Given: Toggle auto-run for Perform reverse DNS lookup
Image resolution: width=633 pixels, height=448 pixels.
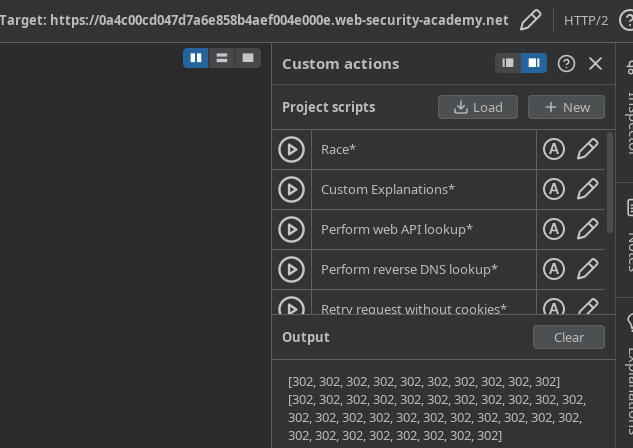Looking at the screenshot, I should click(553, 270).
